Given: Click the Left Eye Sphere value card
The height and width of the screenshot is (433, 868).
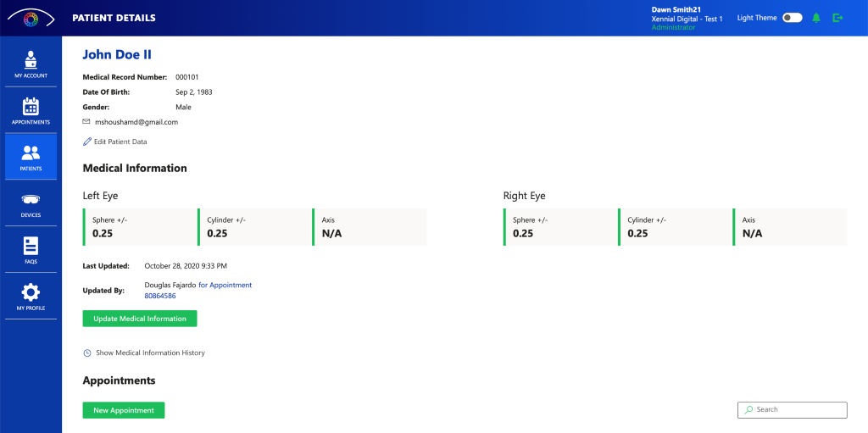Looking at the screenshot, I should 140,227.
